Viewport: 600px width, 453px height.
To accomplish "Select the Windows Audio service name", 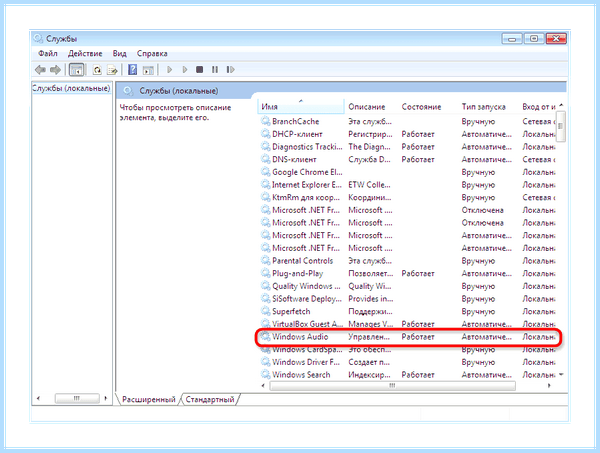I will pos(300,337).
